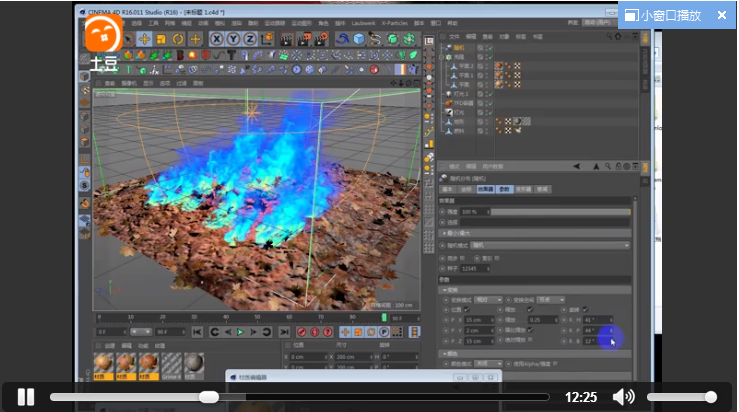Toggle the 缩放 scale checkbox
This screenshot has width=739, height=412.
(530, 309)
